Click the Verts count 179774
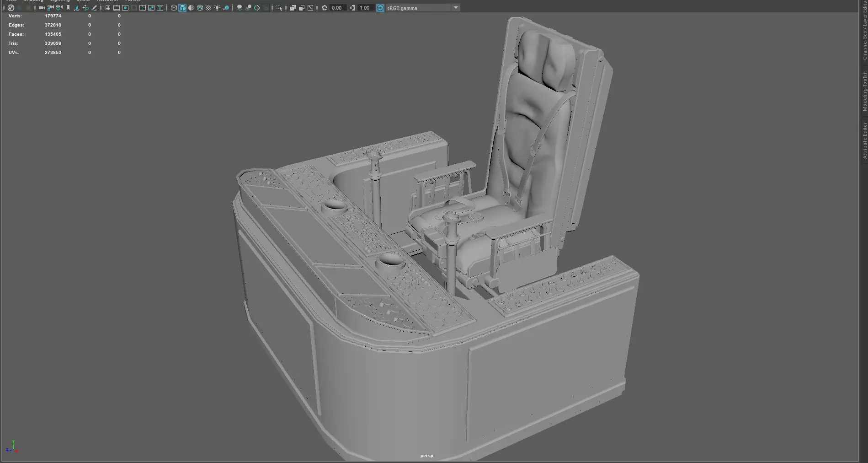Screen dimensions: 868x463 point(53,16)
